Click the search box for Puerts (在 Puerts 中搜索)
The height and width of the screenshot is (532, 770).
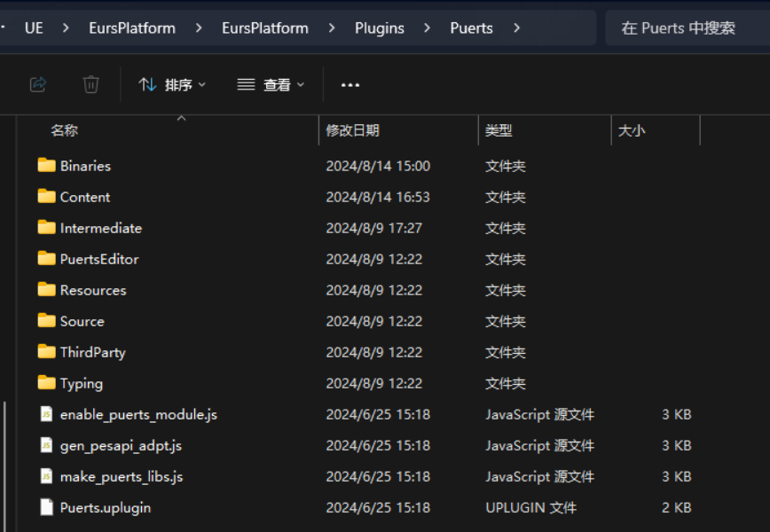coord(687,28)
